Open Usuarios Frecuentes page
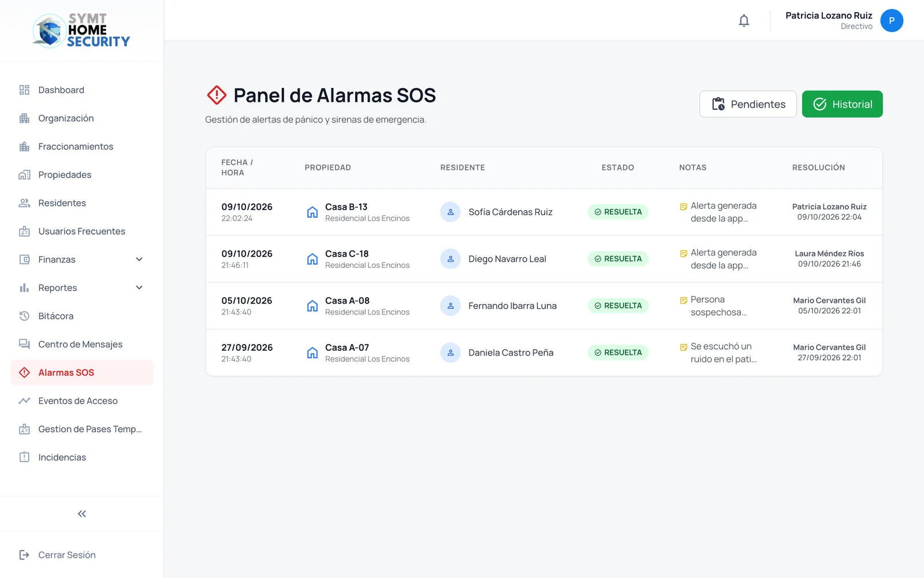 point(82,231)
